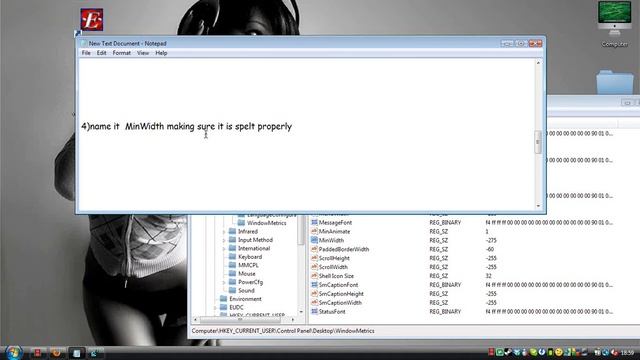
Task: Click the 32 data cell for Shell Icon Size
Action: pyautogui.click(x=489, y=276)
